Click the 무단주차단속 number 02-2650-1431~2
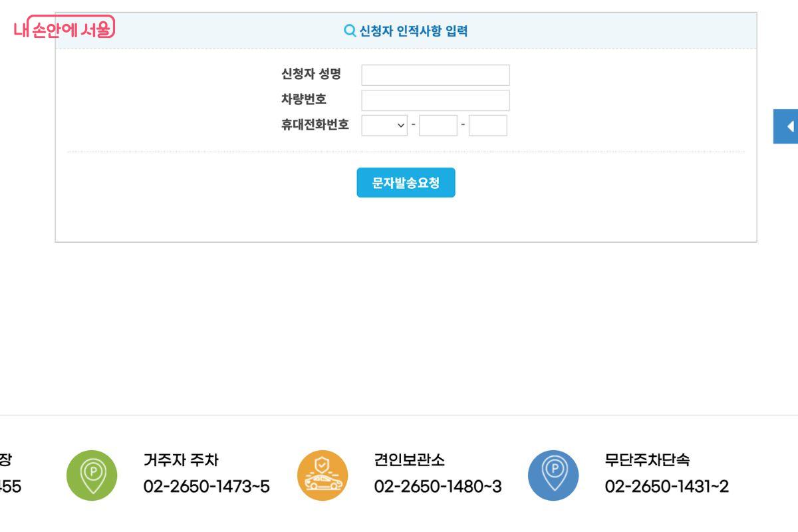The height and width of the screenshot is (532, 798). [666, 487]
